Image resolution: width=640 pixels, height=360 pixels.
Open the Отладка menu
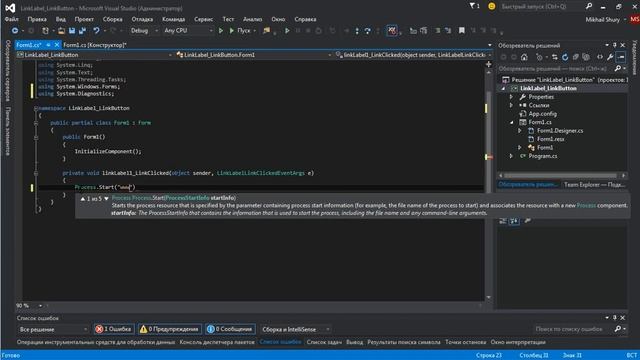tap(142, 19)
